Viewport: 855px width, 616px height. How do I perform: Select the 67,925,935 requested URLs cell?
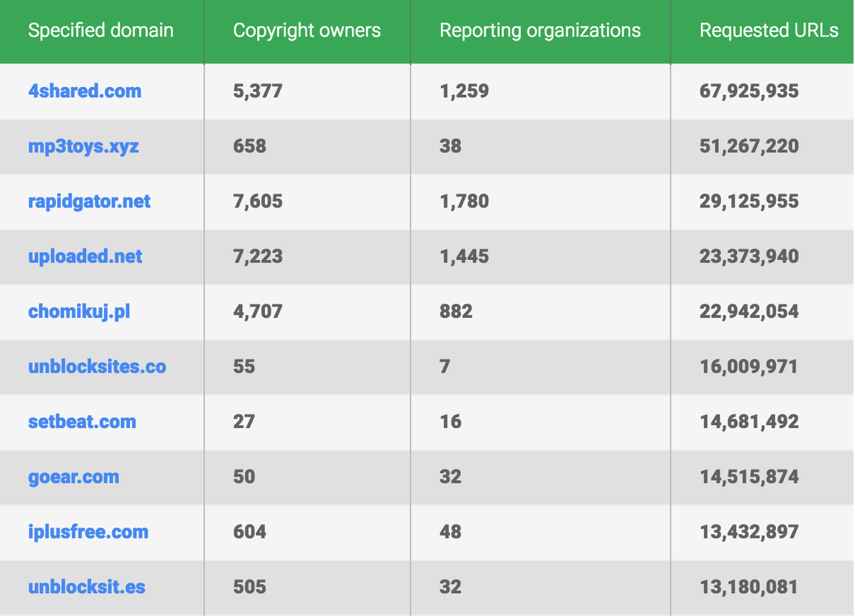750,91
